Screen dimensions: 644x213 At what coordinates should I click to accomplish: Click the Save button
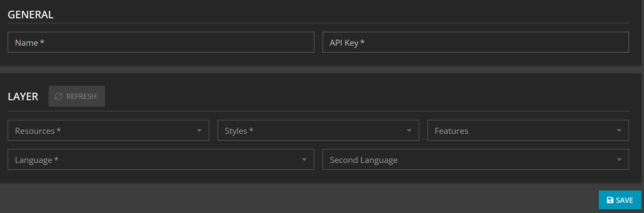620,200
